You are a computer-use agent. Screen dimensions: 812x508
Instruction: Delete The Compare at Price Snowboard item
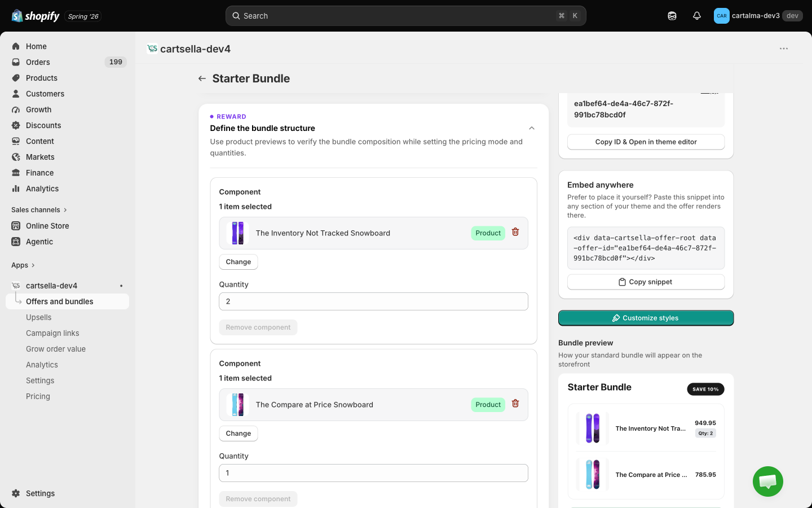515,404
